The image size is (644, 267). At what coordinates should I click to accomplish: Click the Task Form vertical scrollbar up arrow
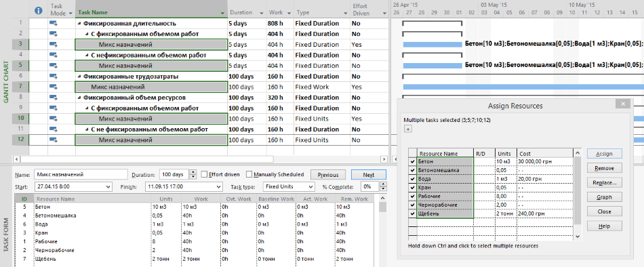pos(383,199)
